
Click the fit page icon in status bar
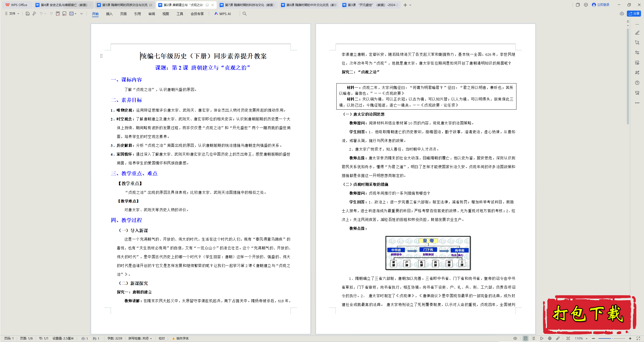pos(568,338)
